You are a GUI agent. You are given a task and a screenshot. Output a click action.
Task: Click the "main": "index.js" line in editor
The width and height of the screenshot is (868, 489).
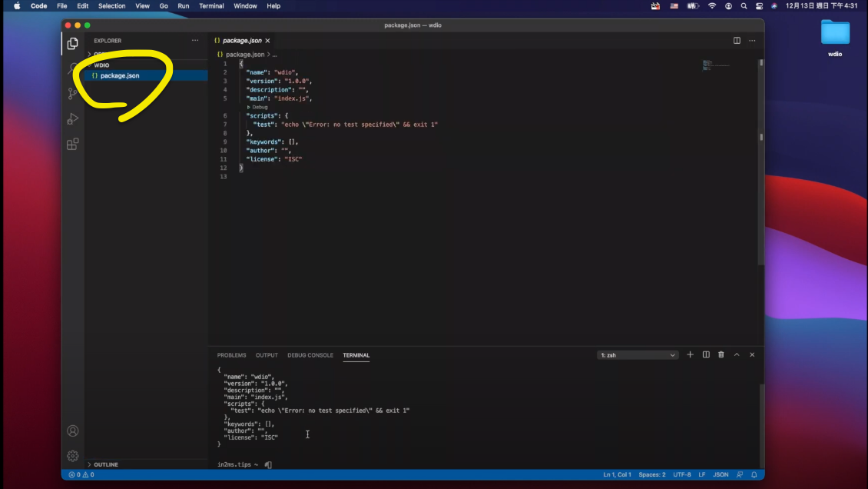point(279,98)
